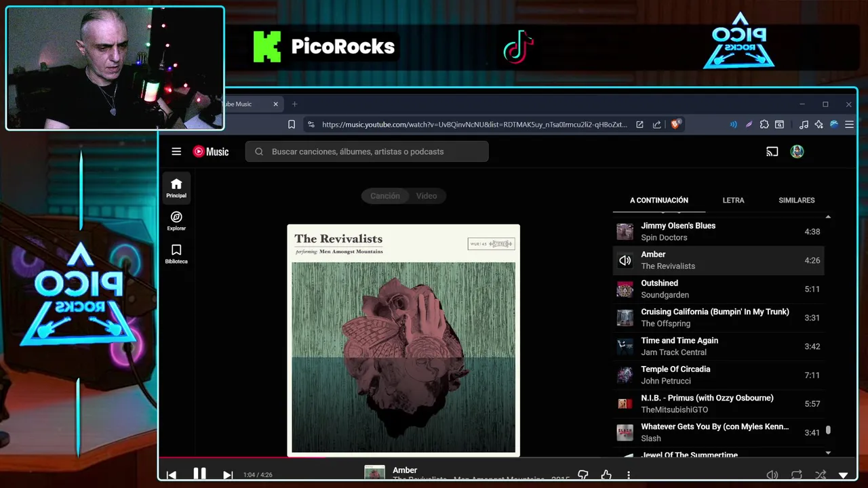Click the Temple Of Circadia thumbnail
The image size is (868, 488).
click(625, 375)
